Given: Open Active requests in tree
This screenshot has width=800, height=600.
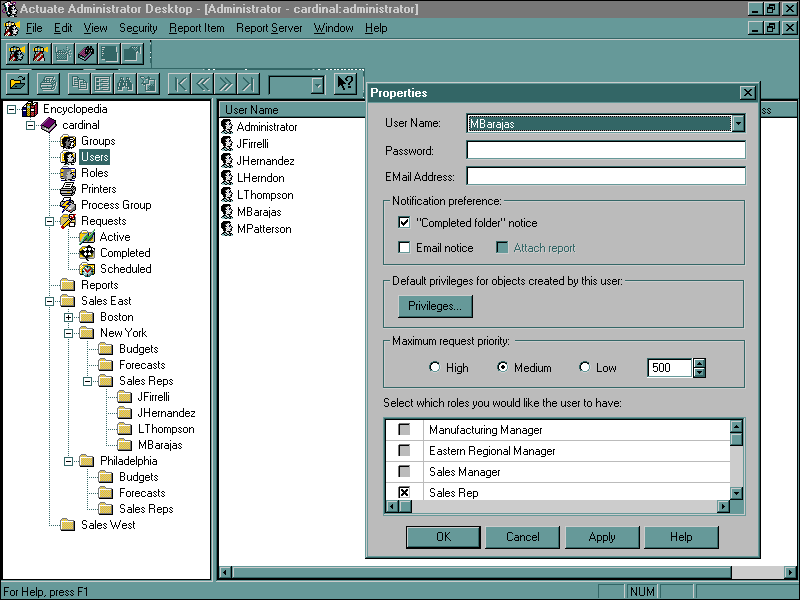Looking at the screenshot, I should pos(115,237).
